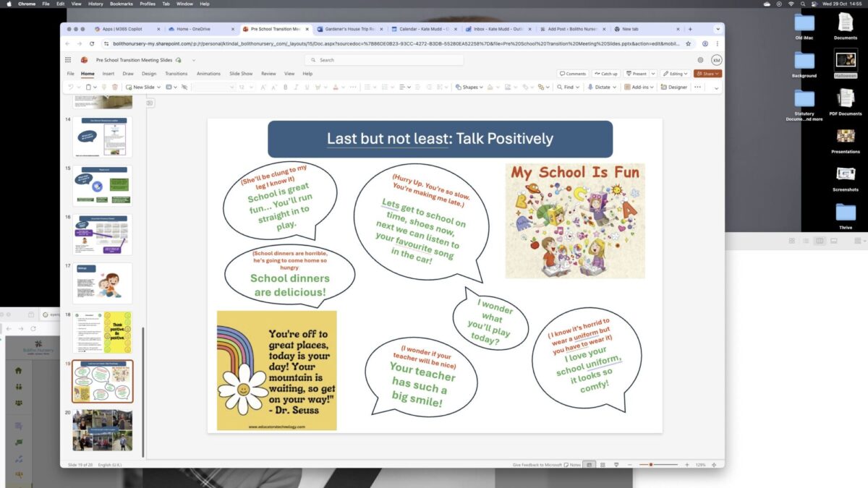Bookmark page with the star icon

(688, 43)
